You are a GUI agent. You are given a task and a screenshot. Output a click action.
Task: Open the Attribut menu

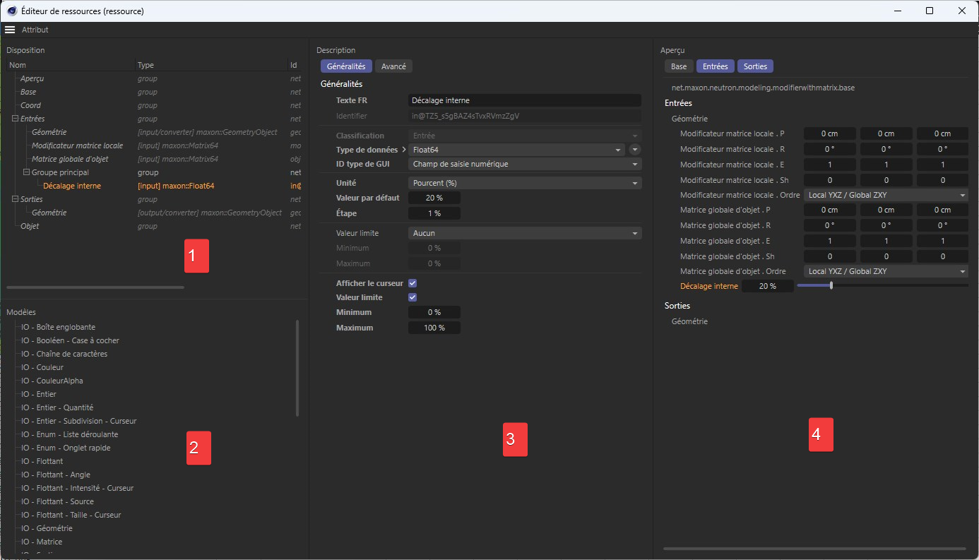pyautogui.click(x=35, y=30)
